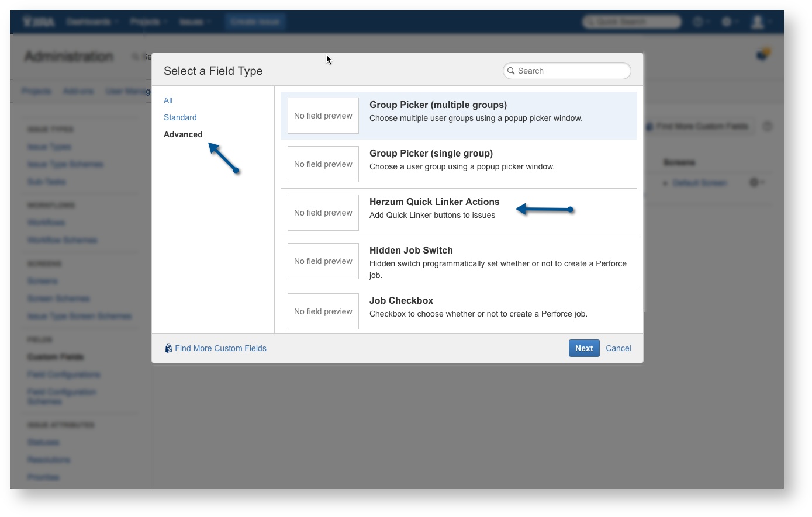
Task: Select the Standard field types category
Action: click(x=180, y=117)
